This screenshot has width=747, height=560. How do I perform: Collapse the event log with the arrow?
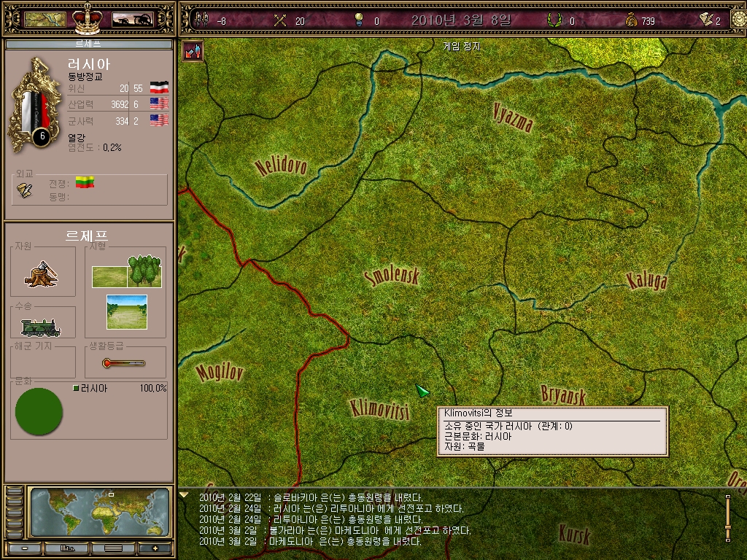point(184,495)
